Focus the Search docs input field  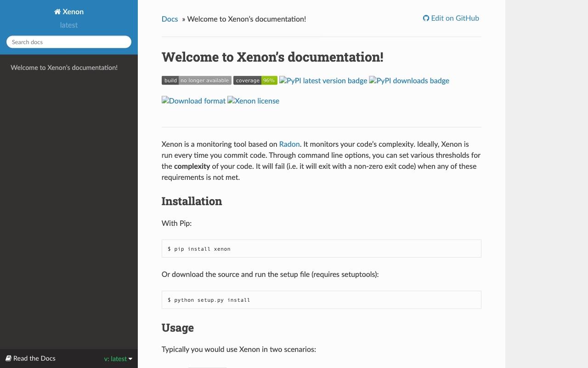coord(69,42)
